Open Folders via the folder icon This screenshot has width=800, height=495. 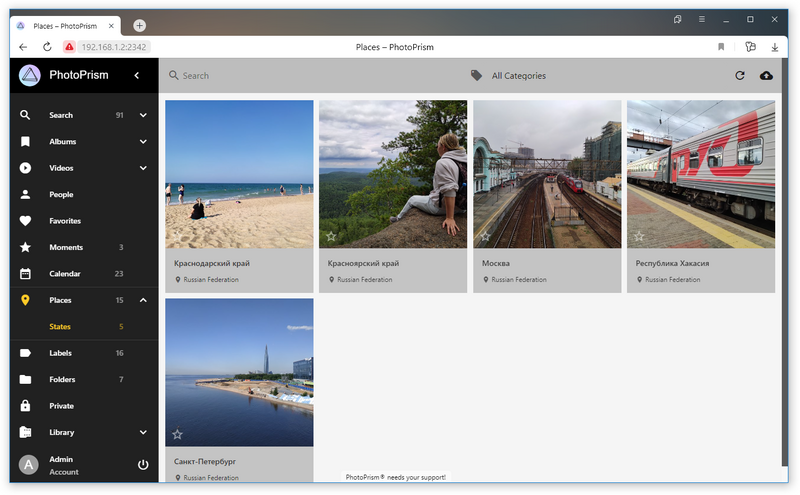[x=25, y=380]
